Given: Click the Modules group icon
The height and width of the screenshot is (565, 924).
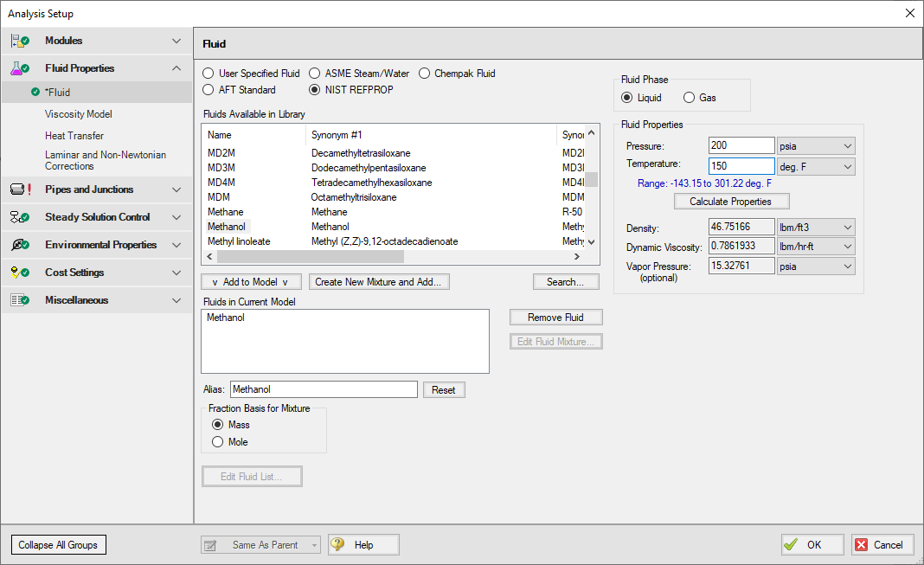Looking at the screenshot, I should point(19,41).
